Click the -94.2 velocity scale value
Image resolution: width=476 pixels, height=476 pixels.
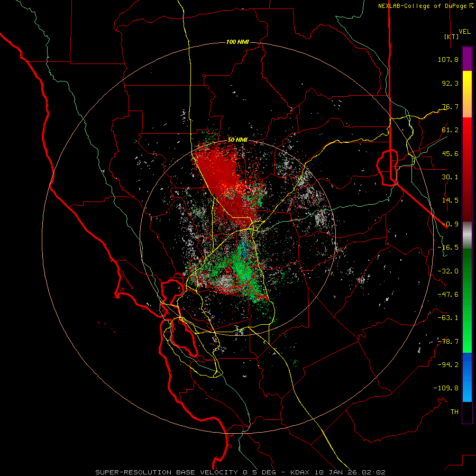tap(448, 364)
